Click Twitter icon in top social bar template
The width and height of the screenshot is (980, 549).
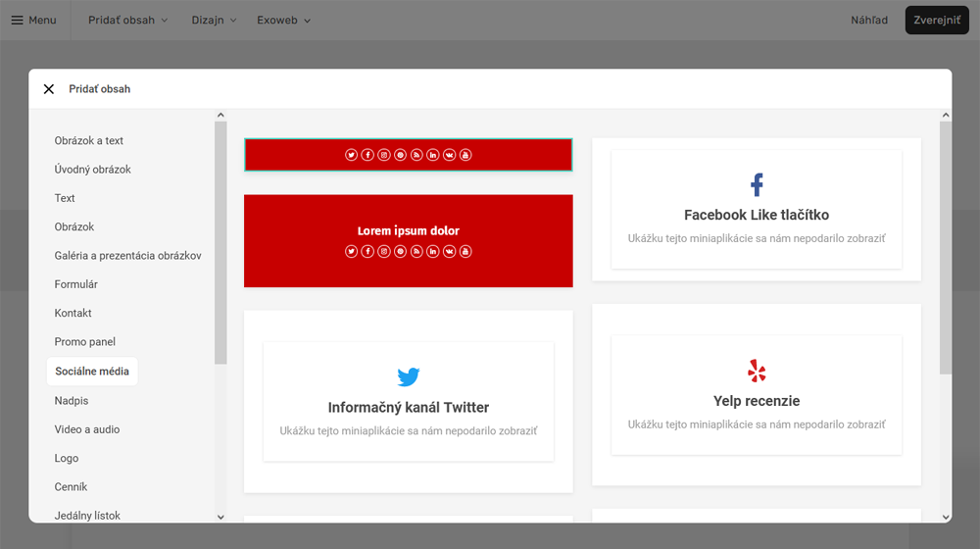[351, 155]
